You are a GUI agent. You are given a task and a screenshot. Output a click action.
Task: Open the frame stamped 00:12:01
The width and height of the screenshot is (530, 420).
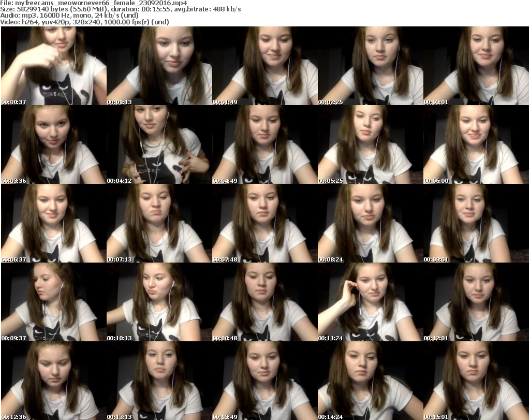[x=476, y=302]
